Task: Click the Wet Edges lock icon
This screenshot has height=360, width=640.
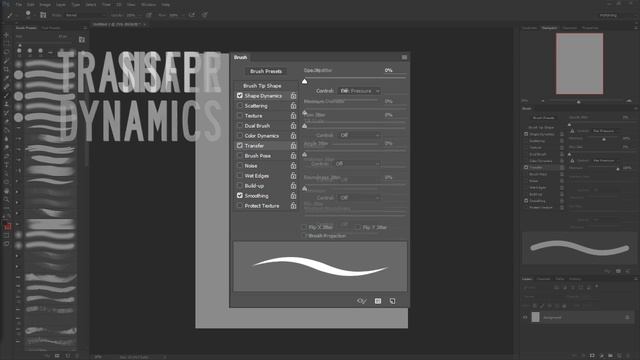Action: 293,176
